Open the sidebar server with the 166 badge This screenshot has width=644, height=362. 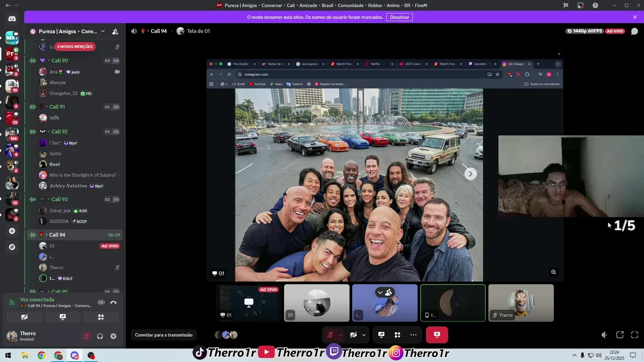tap(12, 134)
